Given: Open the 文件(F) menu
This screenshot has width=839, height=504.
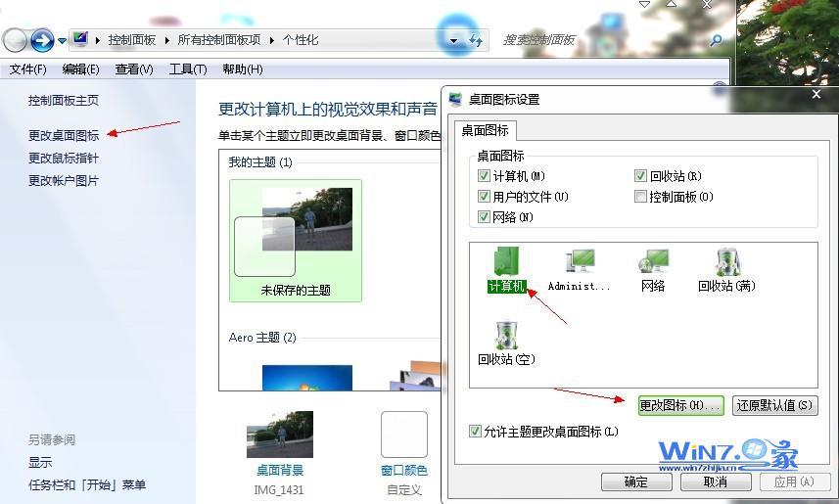Looking at the screenshot, I should pyautogui.click(x=27, y=69).
